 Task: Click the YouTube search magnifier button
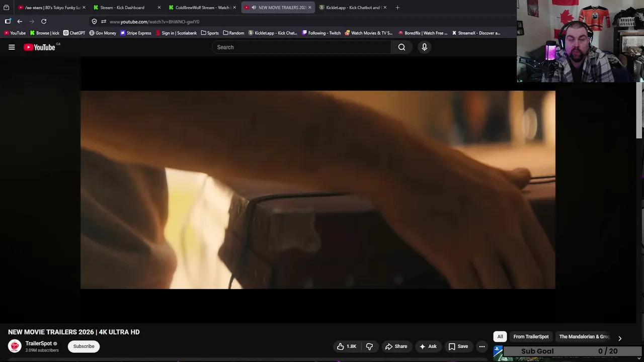[x=401, y=47]
